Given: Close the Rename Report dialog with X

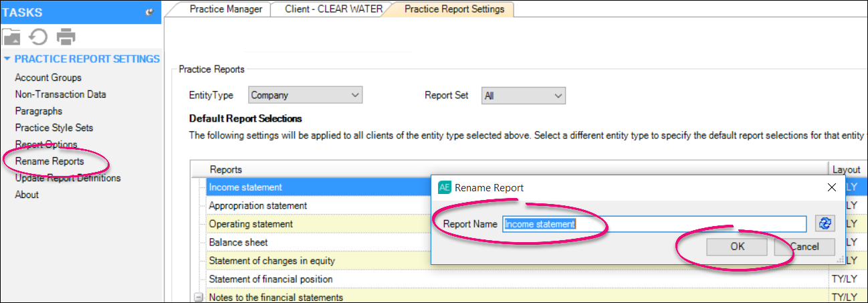Looking at the screenshot, I should click(x=832, y=188).
